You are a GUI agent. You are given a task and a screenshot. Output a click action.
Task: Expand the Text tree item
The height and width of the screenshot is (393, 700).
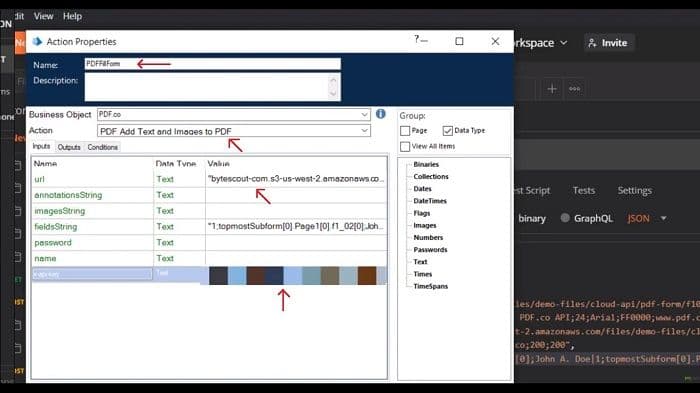click(420, 262)
